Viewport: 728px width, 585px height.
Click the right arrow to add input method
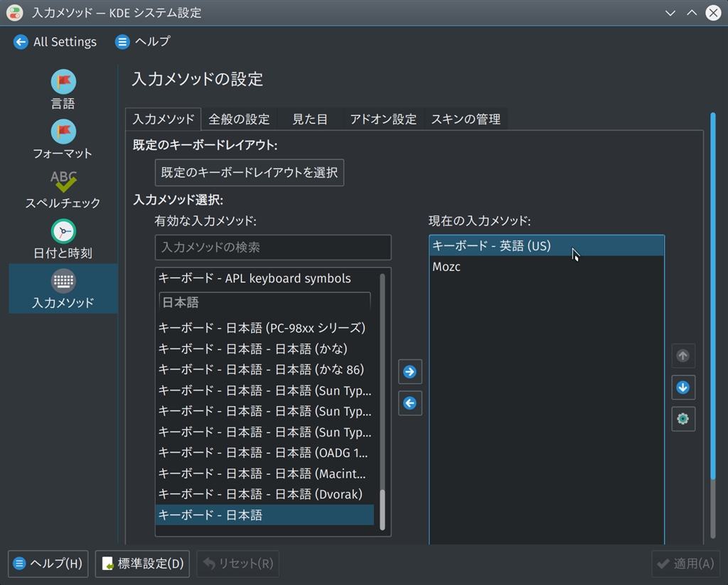tap(410, 372)
